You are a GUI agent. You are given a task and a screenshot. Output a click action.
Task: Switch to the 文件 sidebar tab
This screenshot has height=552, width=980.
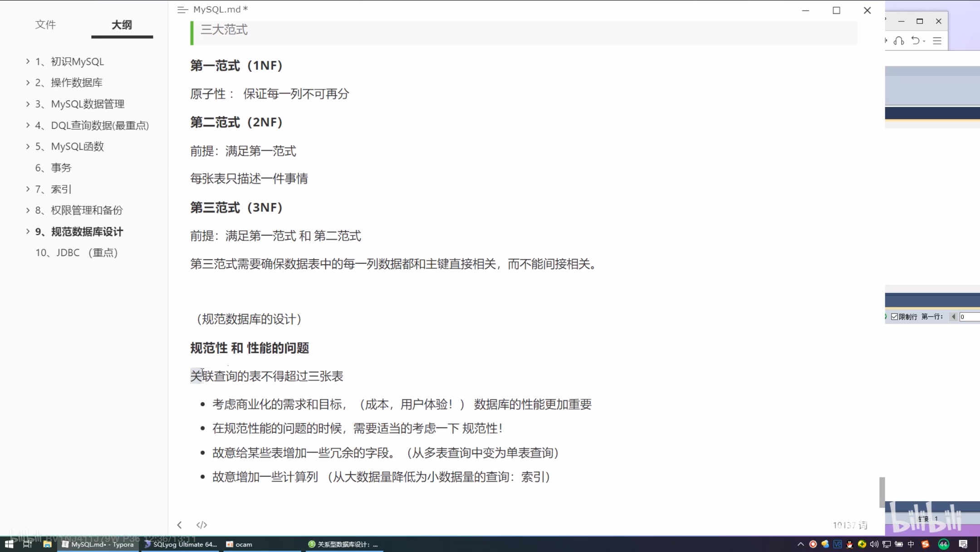(x=45, y=25)
